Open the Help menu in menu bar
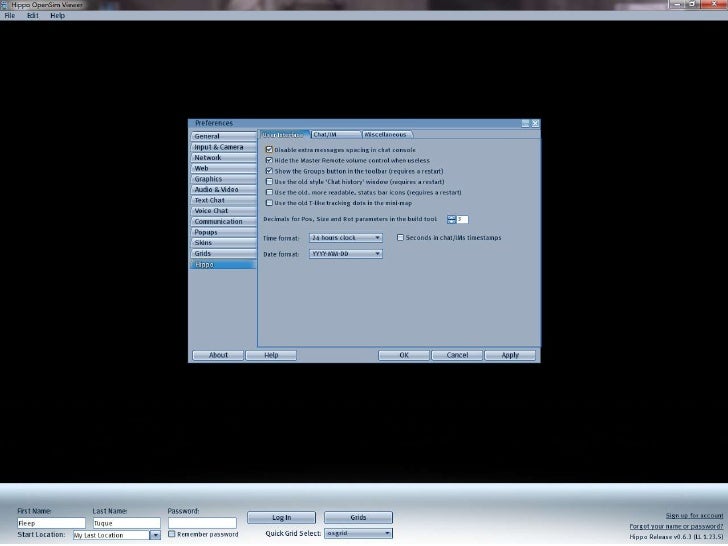 [x=58, y=15]
